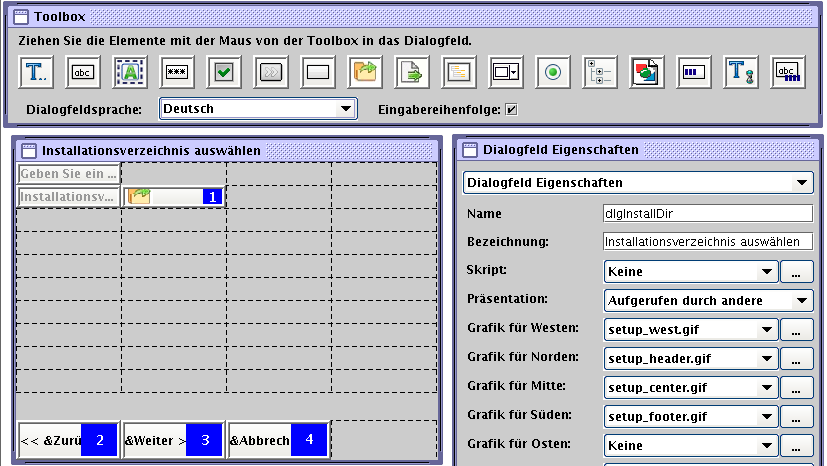Click the window icon of the Installationsverzeichnis panel
827x466 pixels.
click(28, 151)
